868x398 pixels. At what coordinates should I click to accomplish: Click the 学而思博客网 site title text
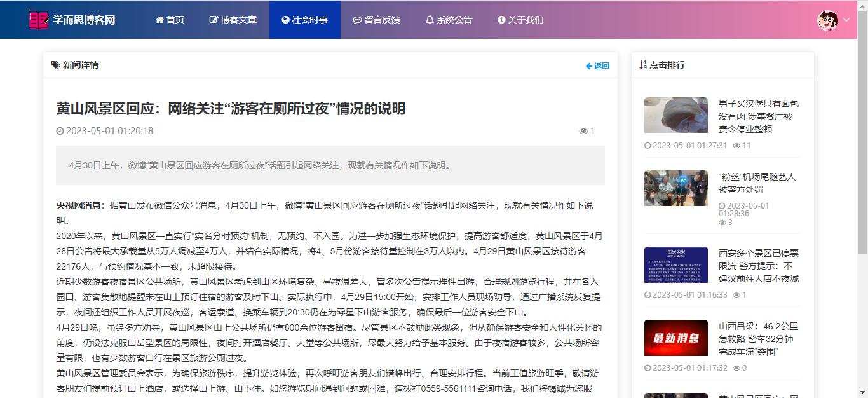tap(84, 20)
